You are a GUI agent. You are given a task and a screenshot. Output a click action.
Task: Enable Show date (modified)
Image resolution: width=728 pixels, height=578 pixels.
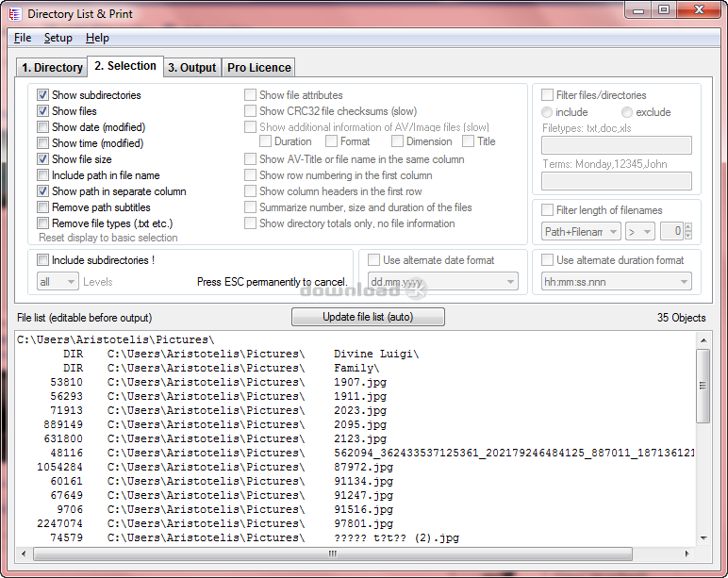(42, 127)
